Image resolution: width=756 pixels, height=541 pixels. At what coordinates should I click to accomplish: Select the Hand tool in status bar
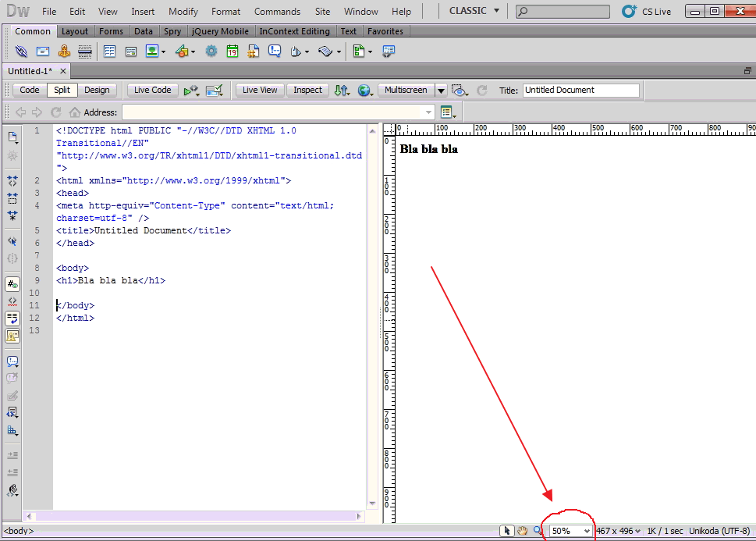tap(522, 531)
